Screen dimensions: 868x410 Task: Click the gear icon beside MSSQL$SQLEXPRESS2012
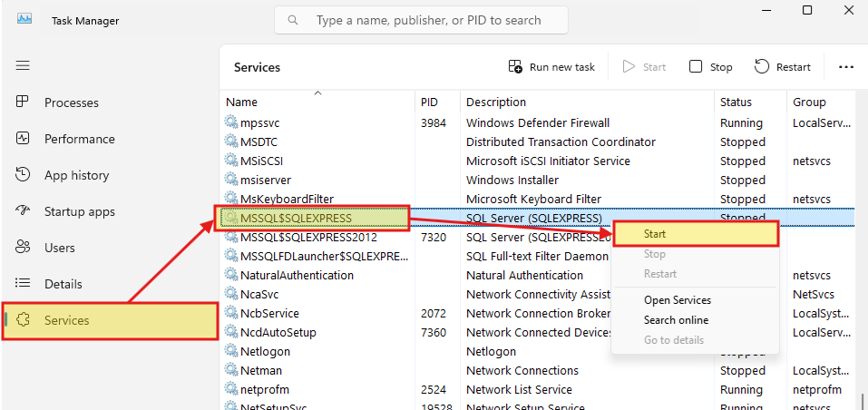(230, 237)
